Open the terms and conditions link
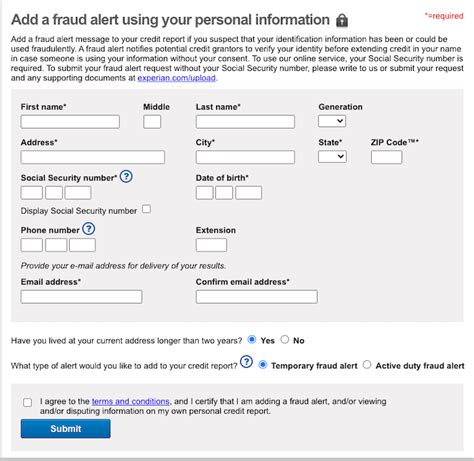The width and height of the screenshot is (474, 461). tap(131, 401)
